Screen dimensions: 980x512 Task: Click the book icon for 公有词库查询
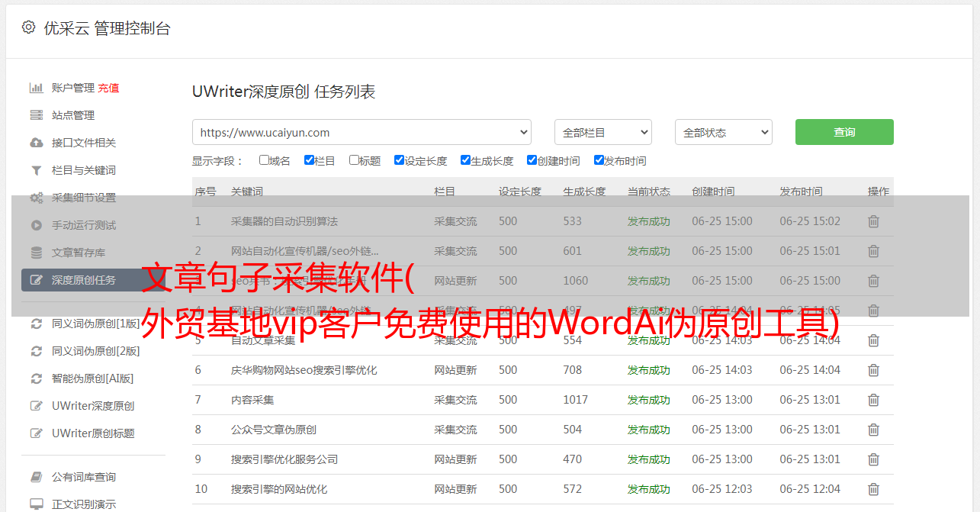[x=36, y=477]
